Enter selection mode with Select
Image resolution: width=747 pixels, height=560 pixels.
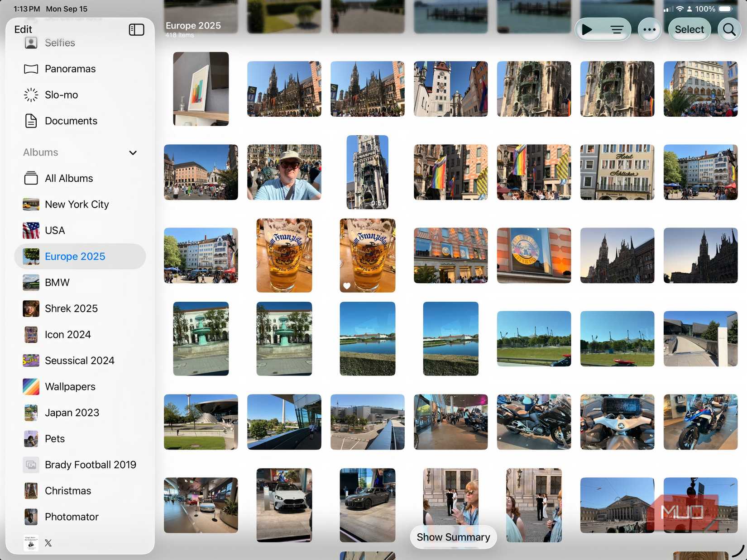click(689, 29)
